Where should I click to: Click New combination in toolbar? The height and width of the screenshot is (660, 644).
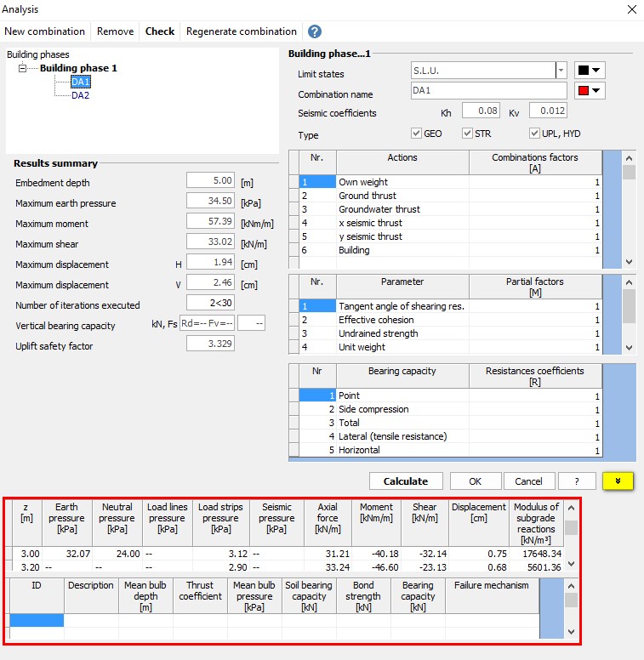pos(45,31)
